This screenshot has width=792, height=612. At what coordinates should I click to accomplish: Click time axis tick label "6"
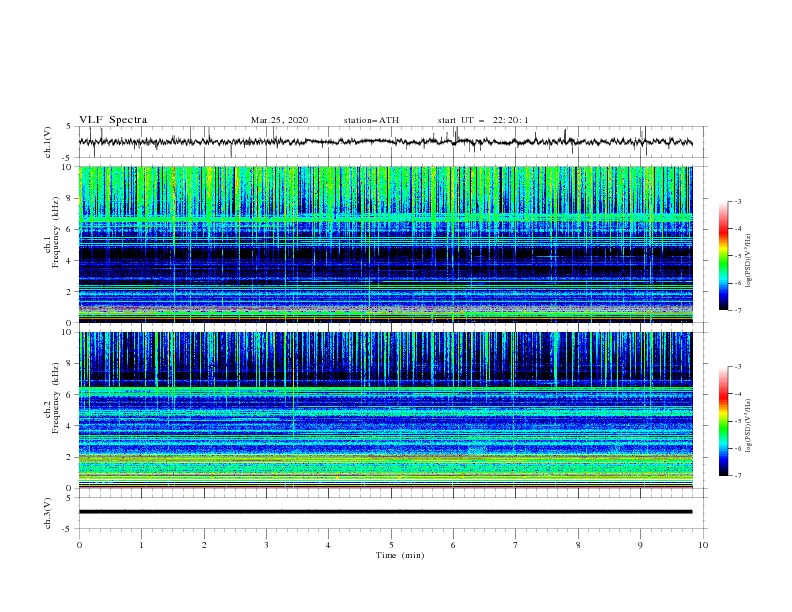click(x=453, y=545)
